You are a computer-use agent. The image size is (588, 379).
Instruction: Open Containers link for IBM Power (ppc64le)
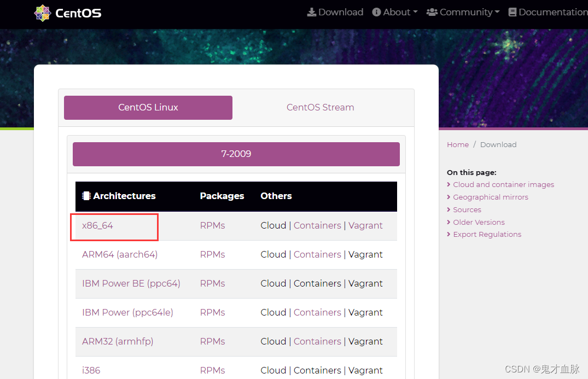coord(317,313)
